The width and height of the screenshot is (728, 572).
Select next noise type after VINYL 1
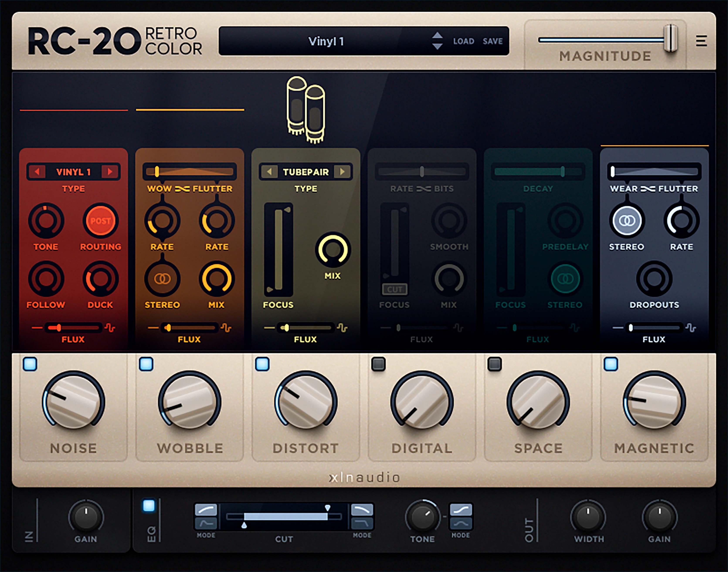[110, 172]
